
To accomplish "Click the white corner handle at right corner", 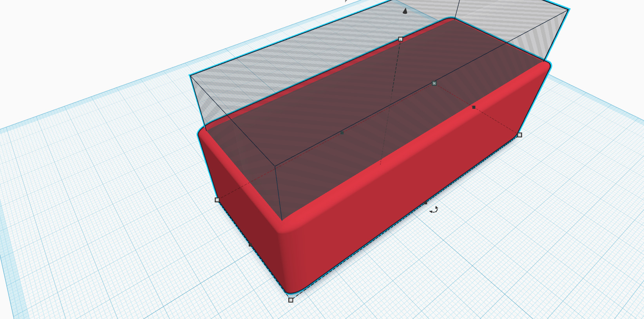I will coord(519,135).
